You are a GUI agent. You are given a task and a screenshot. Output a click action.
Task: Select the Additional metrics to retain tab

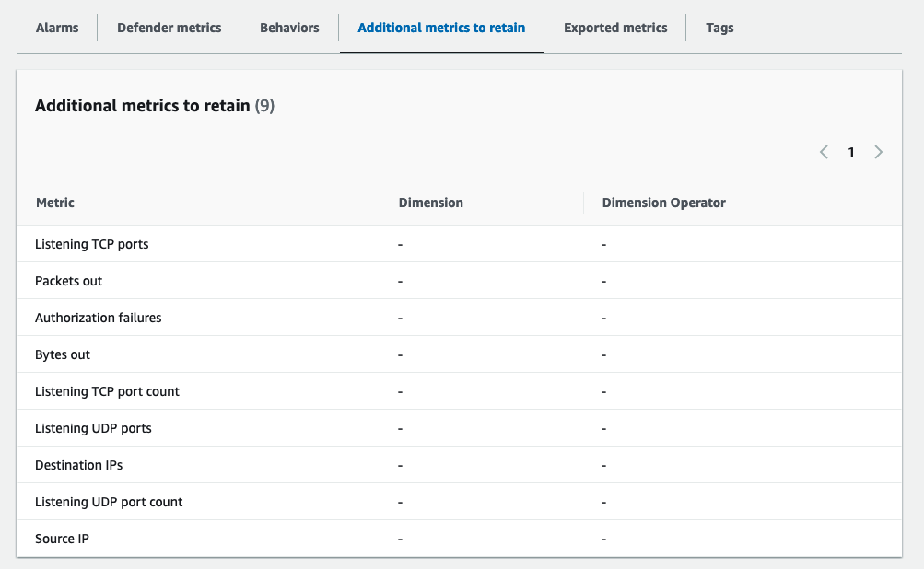click(441, 28)
